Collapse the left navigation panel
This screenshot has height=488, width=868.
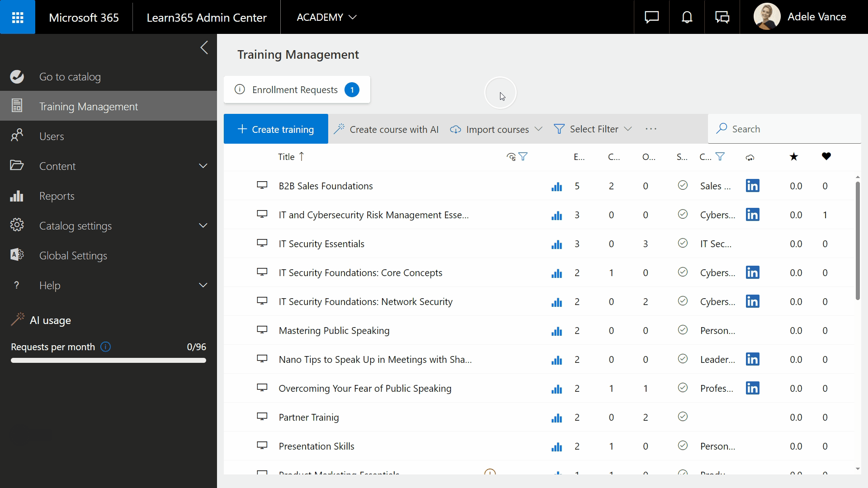tap(204, 47)
